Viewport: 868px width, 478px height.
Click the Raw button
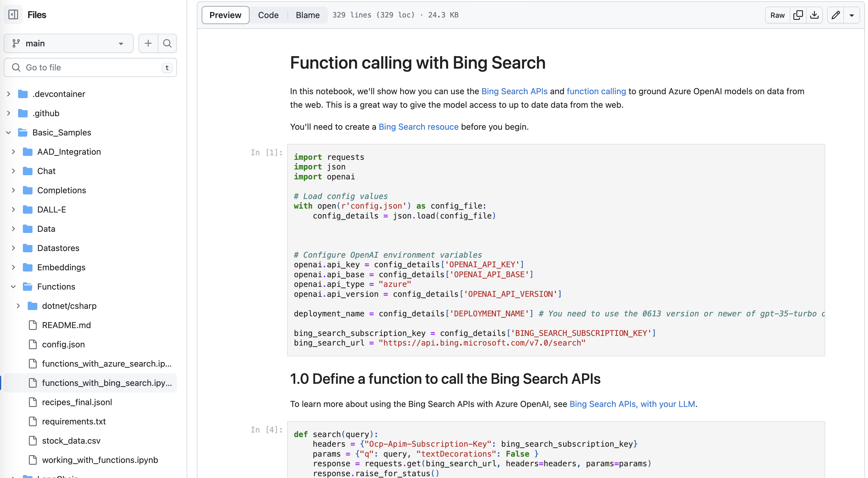777,15
